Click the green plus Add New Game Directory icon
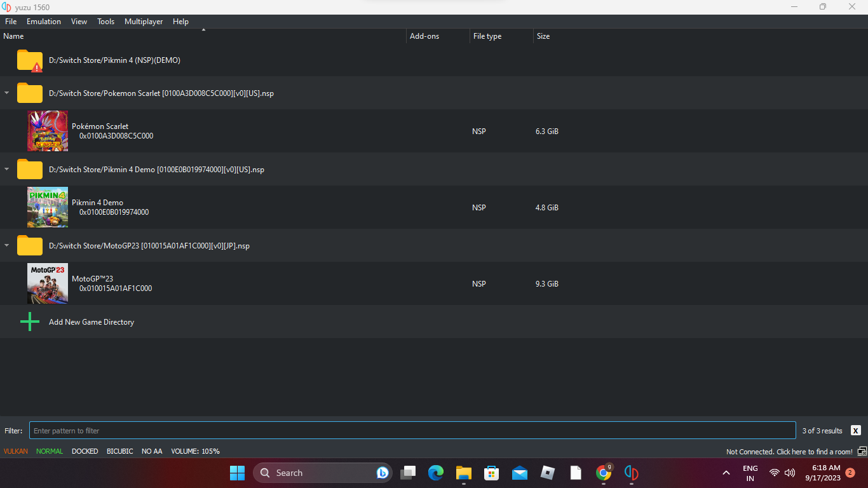This screenshot has width=868, height=488. click(30, 322)
